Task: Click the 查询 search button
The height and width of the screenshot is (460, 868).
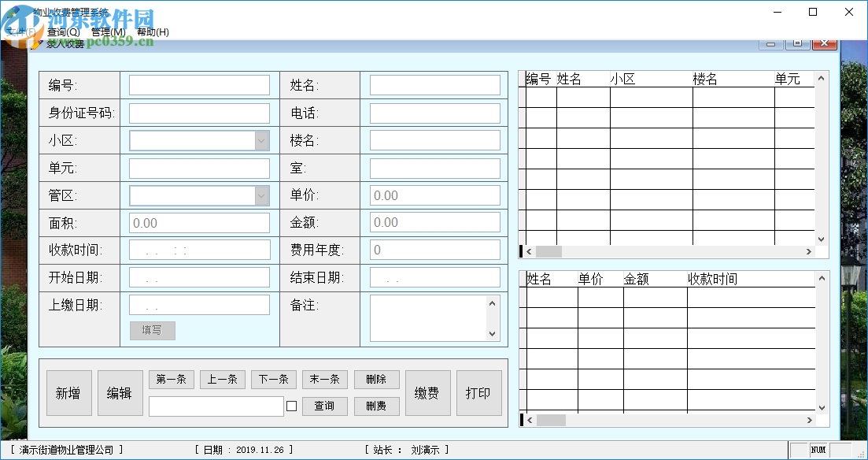Action: tap(325, 406)
